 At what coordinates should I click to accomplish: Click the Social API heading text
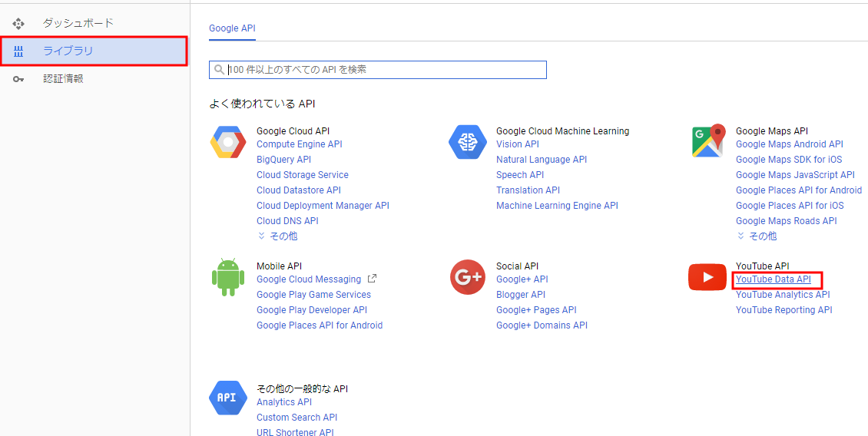click(x=518, y=266)
